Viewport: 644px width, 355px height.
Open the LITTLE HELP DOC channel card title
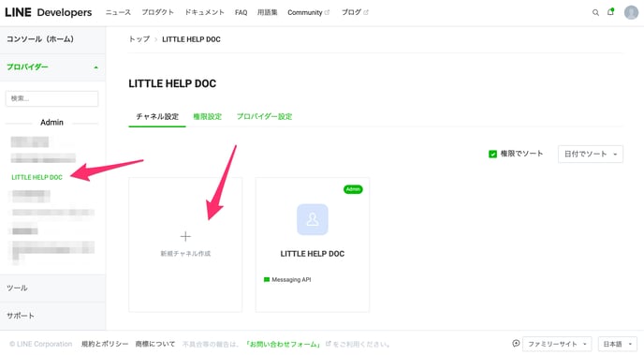pos(313,254)
